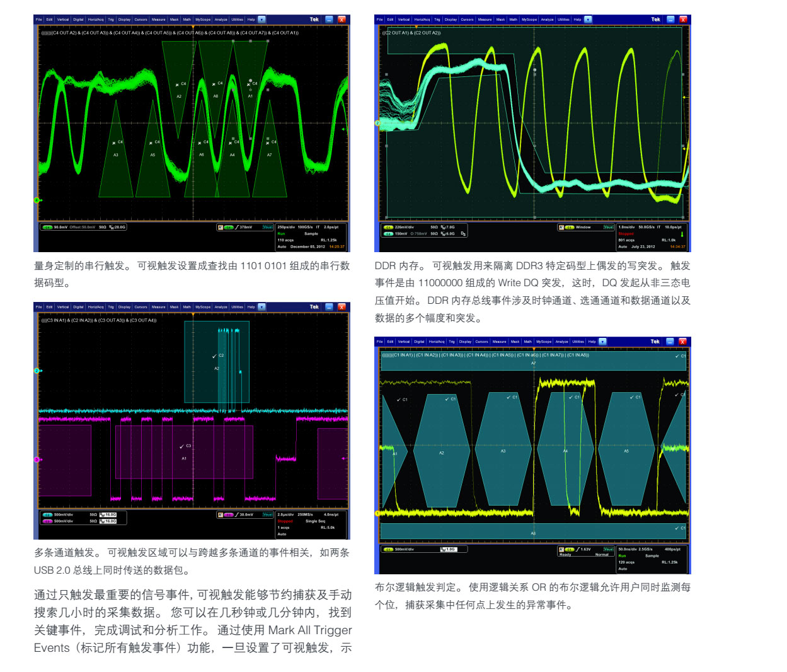
Task: Click Visual trigger badge in DDR scope readout
Action: point(608,227)
